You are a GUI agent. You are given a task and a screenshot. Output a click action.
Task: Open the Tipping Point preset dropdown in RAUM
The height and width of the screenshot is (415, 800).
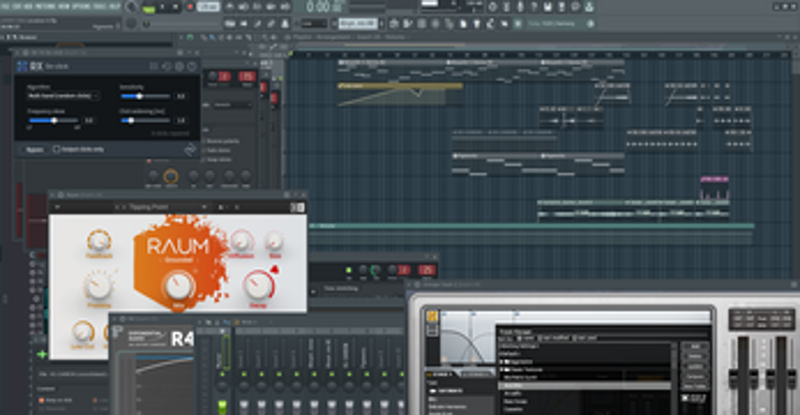click(160, 207)
